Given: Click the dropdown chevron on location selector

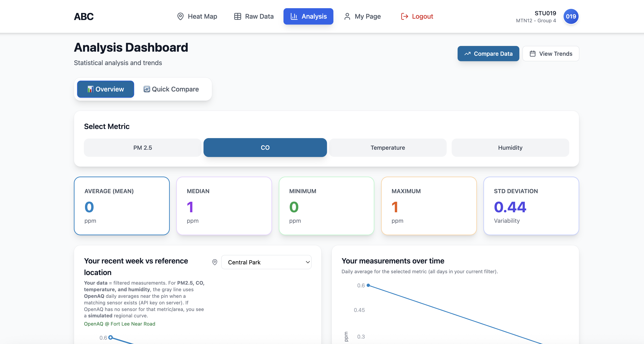Looking at the screenshot, I should tap(307, 262).
